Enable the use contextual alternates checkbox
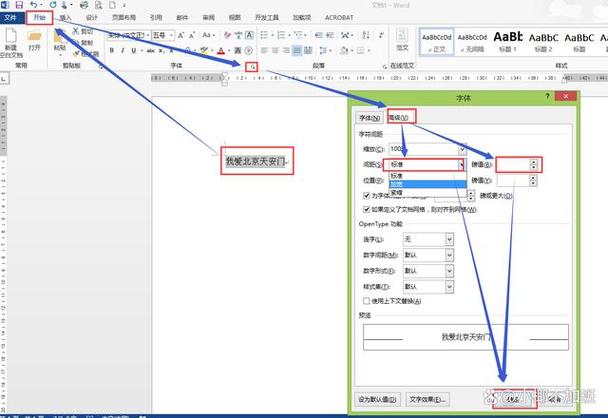 (x=366, y=301)
